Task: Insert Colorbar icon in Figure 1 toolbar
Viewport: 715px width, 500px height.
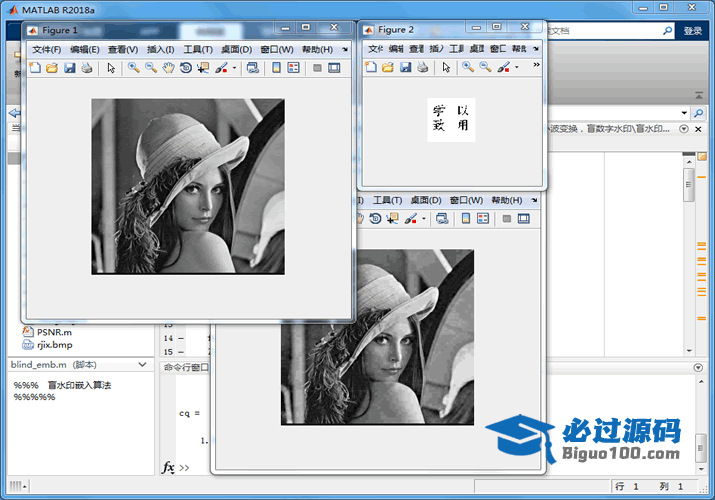Action: point(276,68)
